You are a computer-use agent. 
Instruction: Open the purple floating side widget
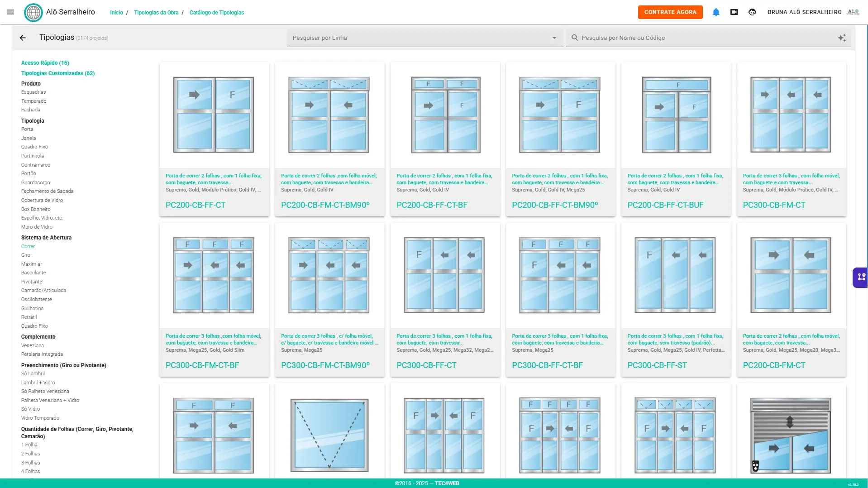point(861,277)
